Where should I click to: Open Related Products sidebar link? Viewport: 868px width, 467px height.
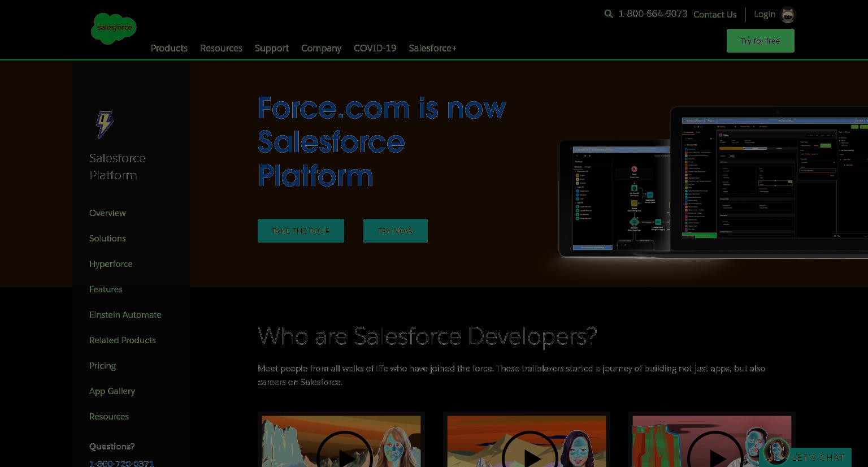coord(123,340)
